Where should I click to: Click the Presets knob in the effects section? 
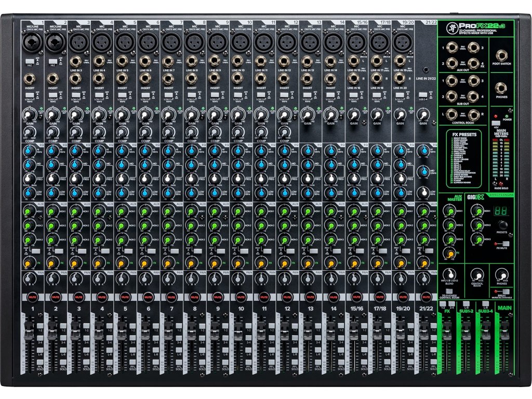click(x=502, y=224)
